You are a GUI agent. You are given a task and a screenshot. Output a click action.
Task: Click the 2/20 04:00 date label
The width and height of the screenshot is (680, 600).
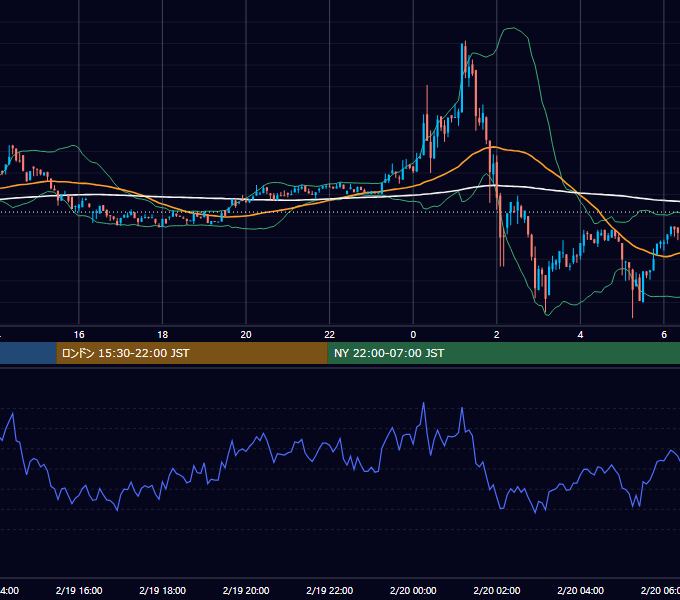point(580,590)
